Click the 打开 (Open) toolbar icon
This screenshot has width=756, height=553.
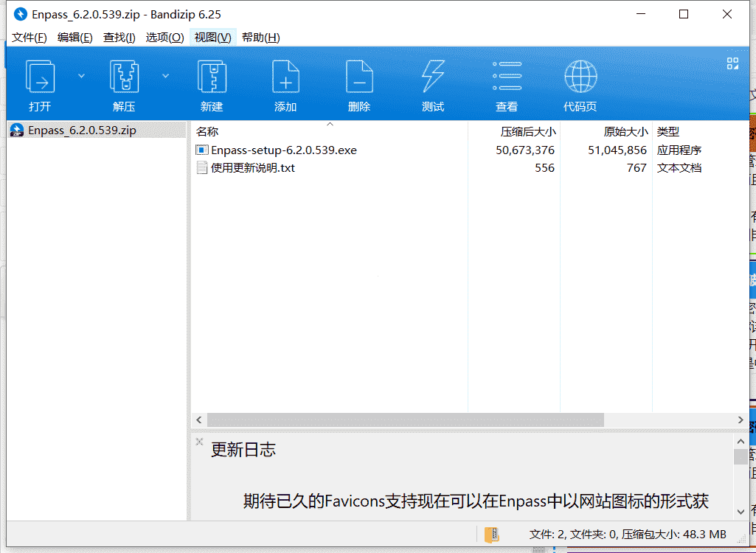[x=40, y=76]
